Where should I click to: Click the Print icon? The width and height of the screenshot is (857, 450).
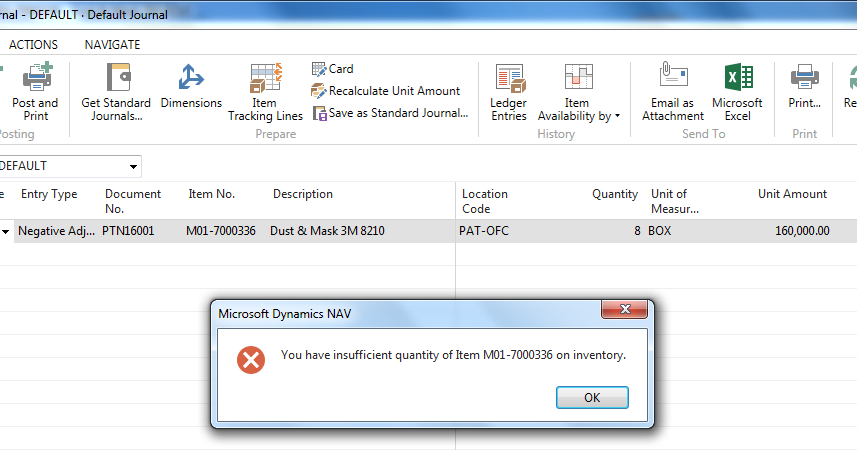click(x=805, y=77)
